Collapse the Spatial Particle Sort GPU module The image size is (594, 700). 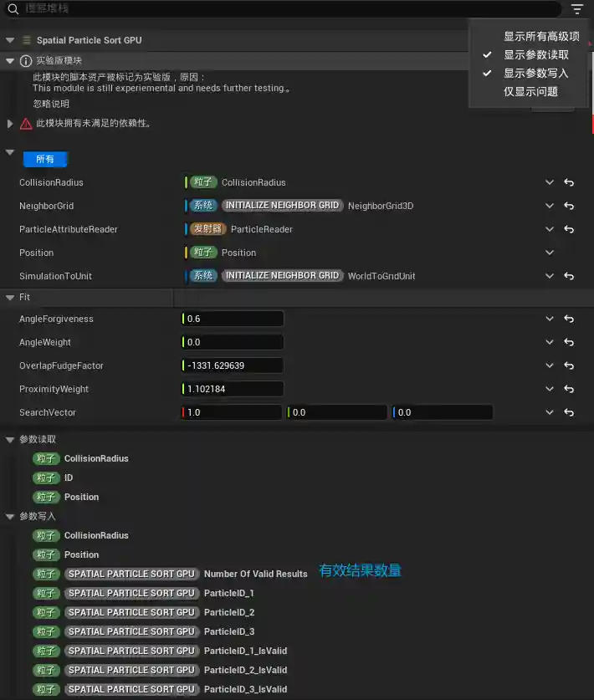coord(10,40)
